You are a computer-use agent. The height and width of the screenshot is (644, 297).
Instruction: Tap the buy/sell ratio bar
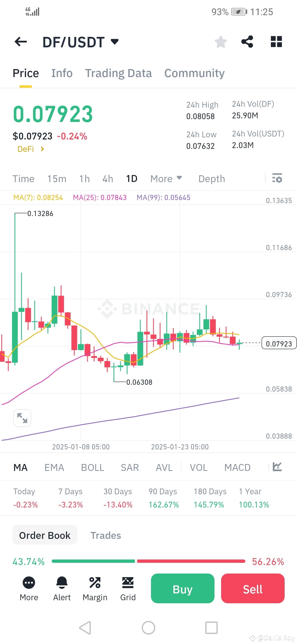pos(148,561)
